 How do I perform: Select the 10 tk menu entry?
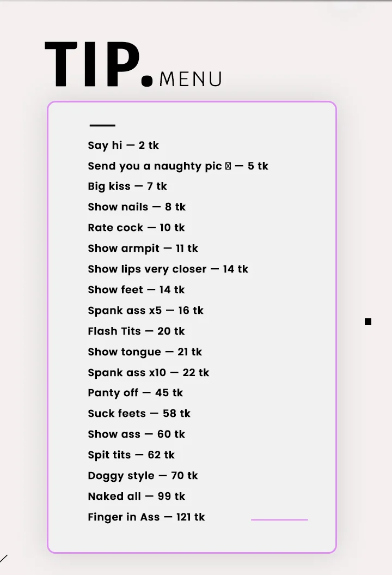(136, 228)
